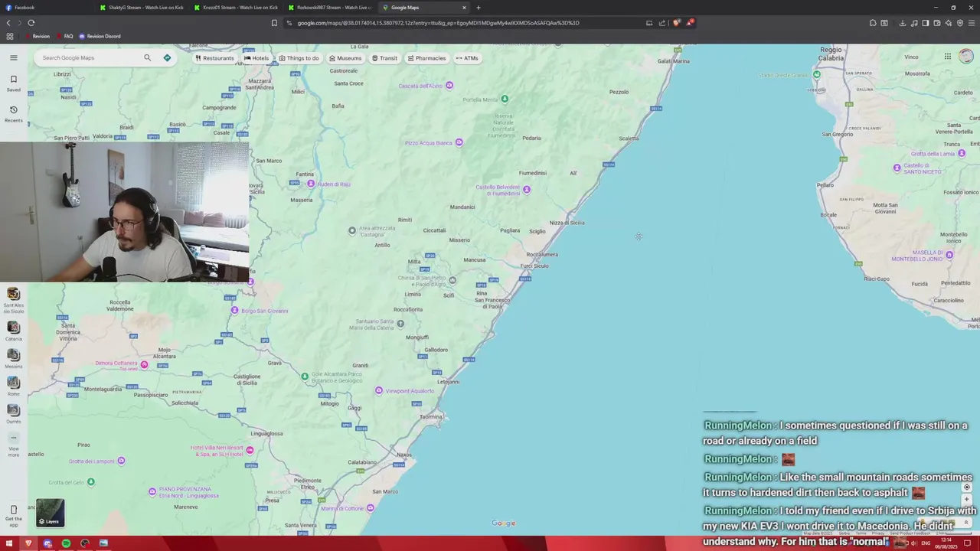
Task: Click the Taormina town label
Action: click(430, 417)
